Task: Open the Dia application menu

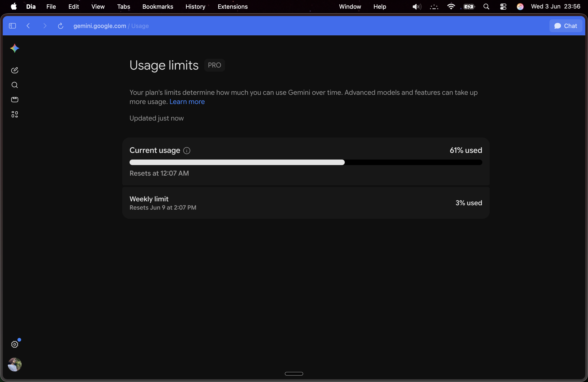Action: [x=31, y=6]
